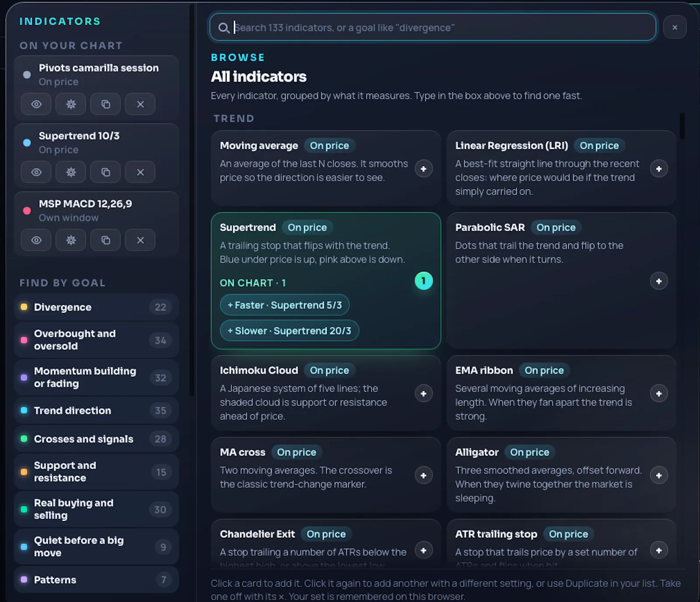Add Ichimoku Cloud with plus icon
Screen dimensions: 700x602
click(x=423, y=394)
